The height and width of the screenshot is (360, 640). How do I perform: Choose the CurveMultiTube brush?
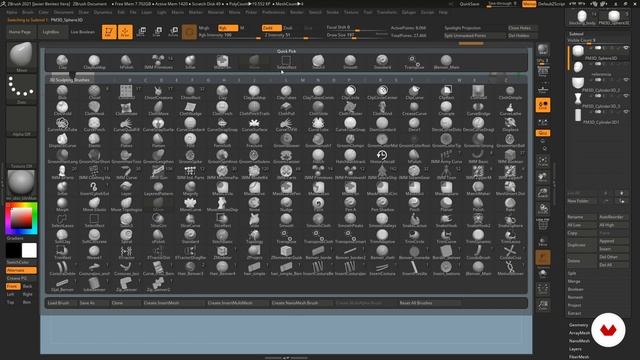62,124
